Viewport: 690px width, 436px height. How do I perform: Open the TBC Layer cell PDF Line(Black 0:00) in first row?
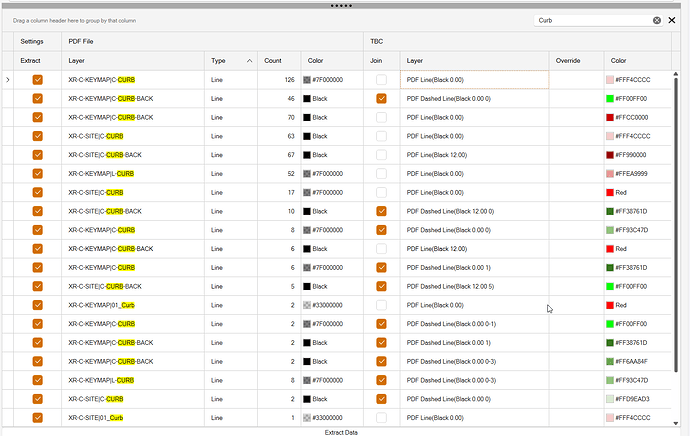[473, 79]
